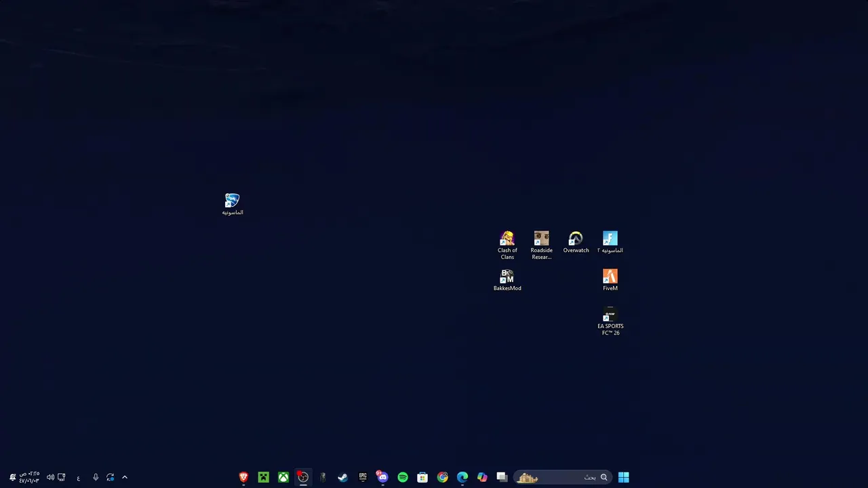Launch Minecraft from the taskbar
Viewport: 868px width, 488px height.
263,477
